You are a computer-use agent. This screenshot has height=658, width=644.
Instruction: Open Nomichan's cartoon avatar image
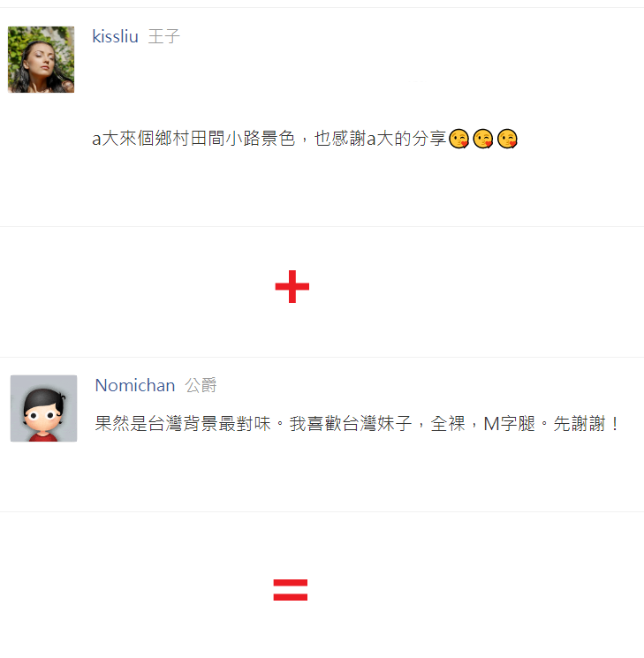(43, 408)
